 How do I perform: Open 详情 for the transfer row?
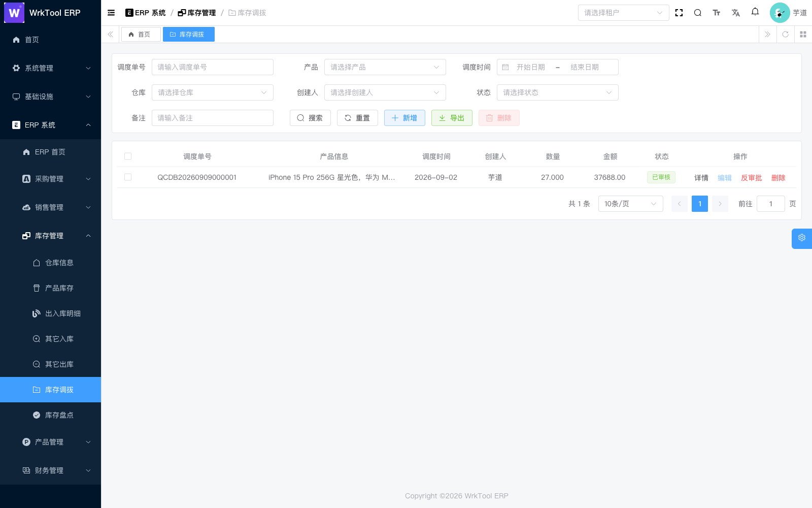701,178
